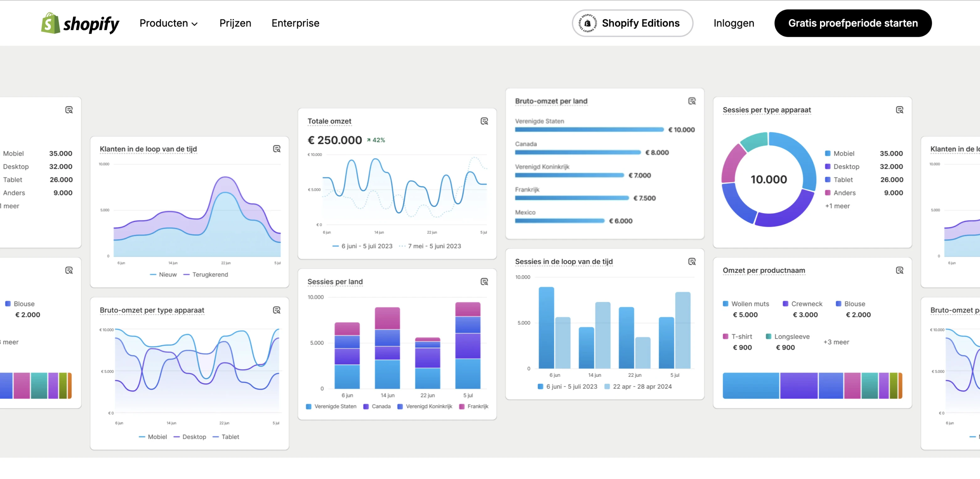Click the inspect icon on Sessies in de loop van de tijd
980x479 pixels.
coord(692,261)
